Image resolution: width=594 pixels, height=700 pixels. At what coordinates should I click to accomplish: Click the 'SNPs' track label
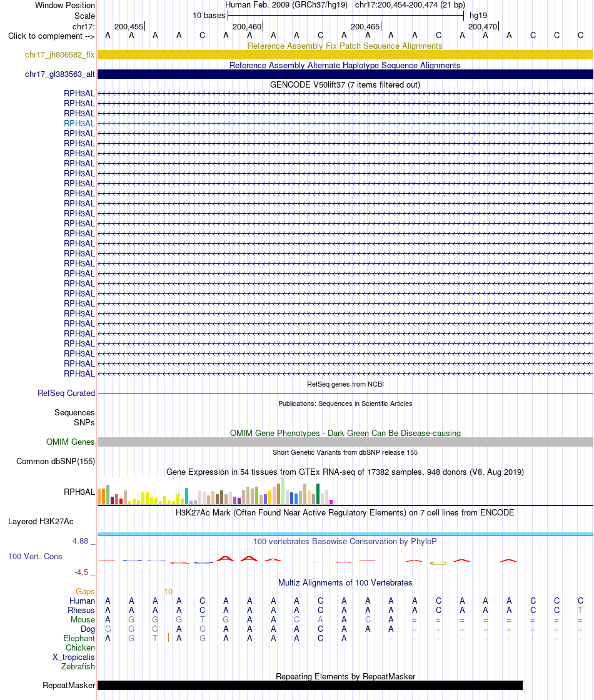84,422
